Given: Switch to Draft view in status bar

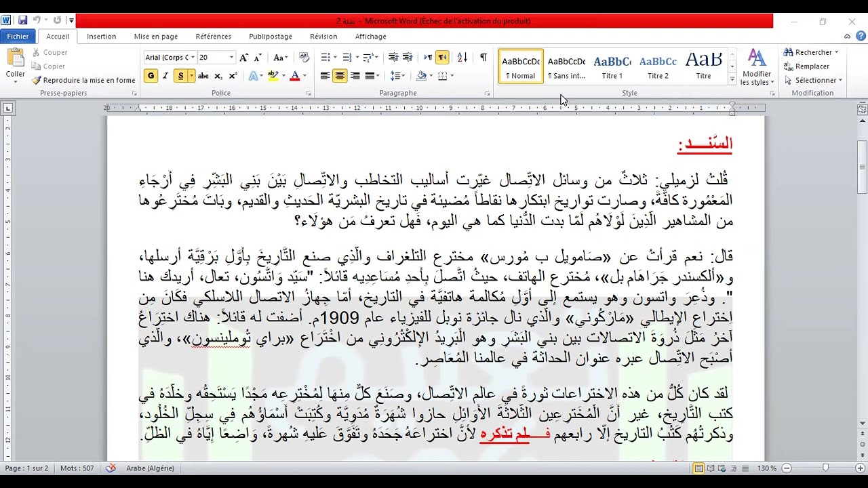Looking at the screenshot, I should 744,468.
